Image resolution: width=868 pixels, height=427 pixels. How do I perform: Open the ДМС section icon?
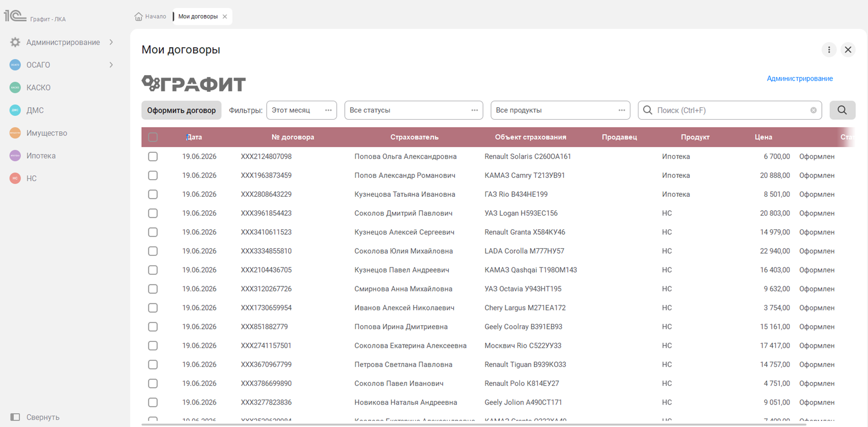pos(15,110)
